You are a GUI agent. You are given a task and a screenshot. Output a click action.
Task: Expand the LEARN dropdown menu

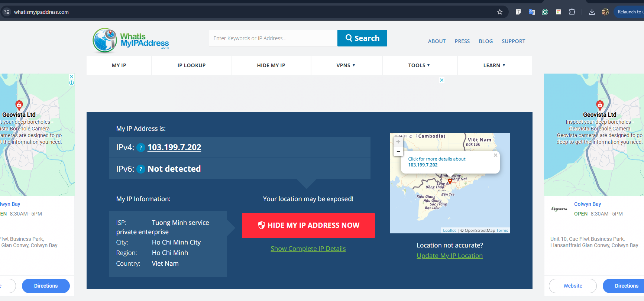coord(494,65)
